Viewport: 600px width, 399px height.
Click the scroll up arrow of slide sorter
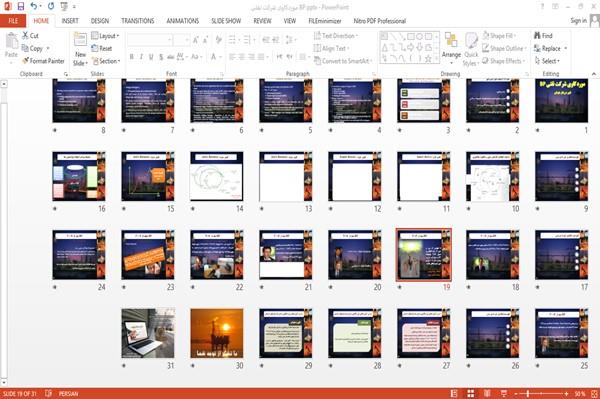(x=4, y=84)
